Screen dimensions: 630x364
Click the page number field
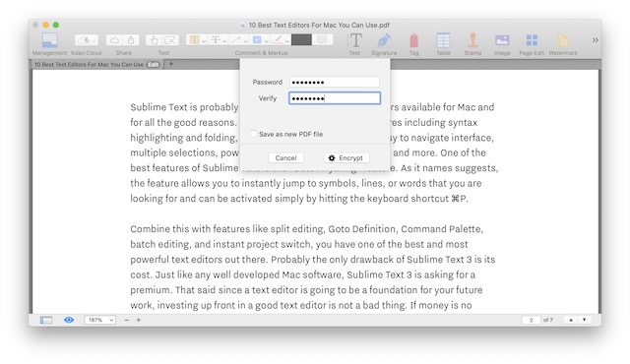click(532, 320)
